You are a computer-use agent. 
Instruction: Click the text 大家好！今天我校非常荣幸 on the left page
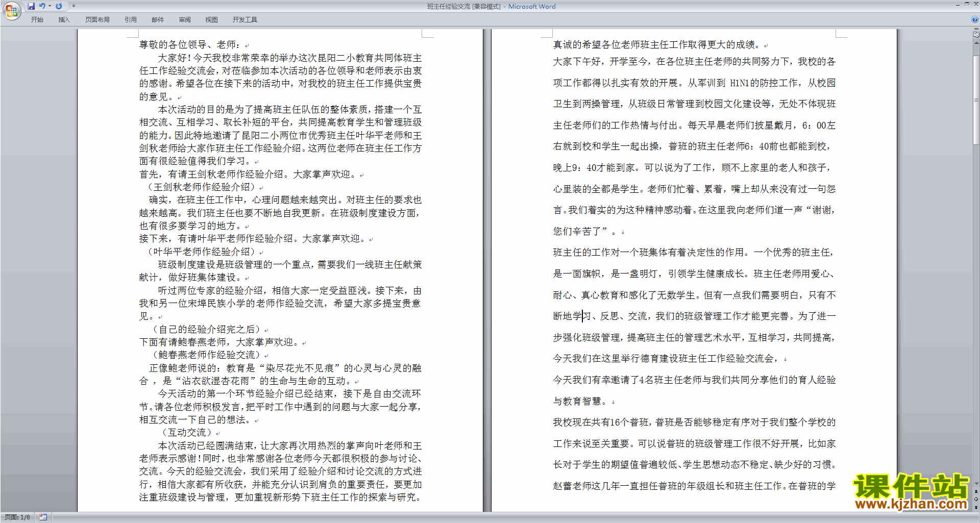219,58
